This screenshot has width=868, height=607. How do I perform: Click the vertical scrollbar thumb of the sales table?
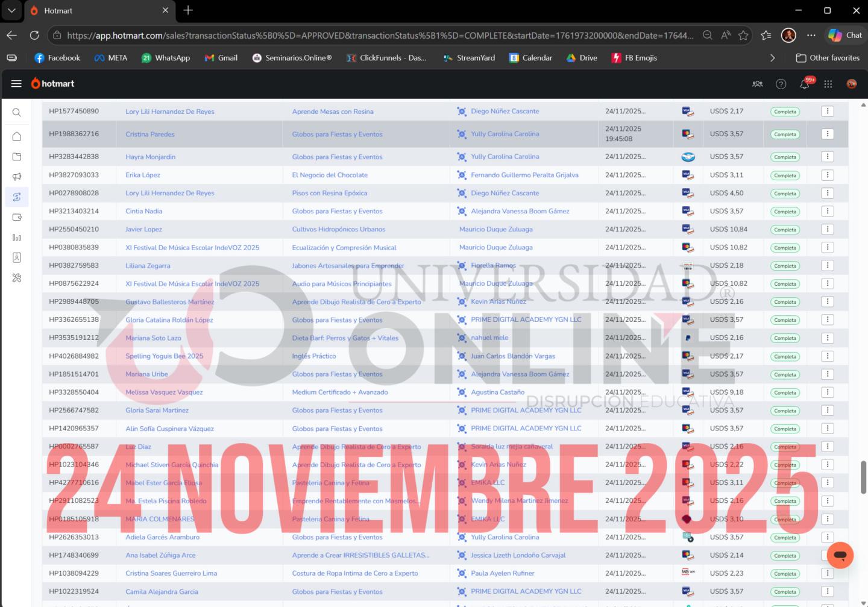[863, 476]
